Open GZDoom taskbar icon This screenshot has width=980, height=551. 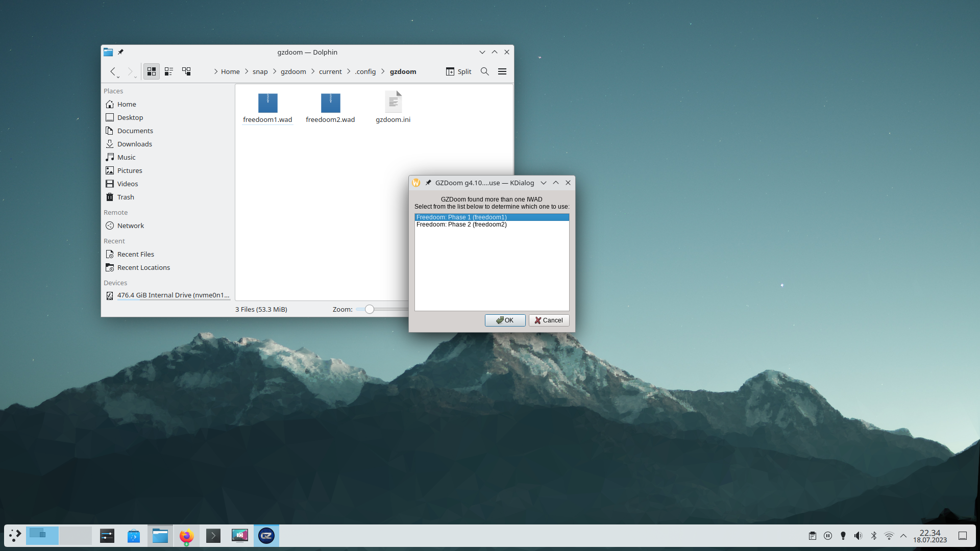tap(266, 535)
